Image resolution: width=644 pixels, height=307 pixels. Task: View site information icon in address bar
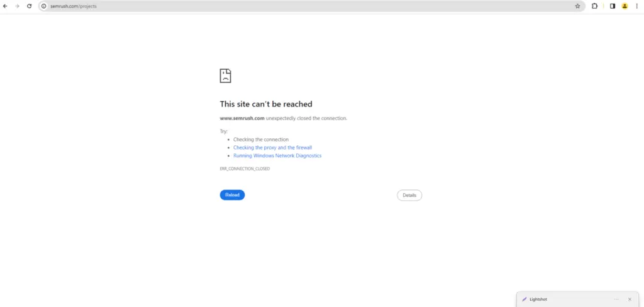coord(44,6)
